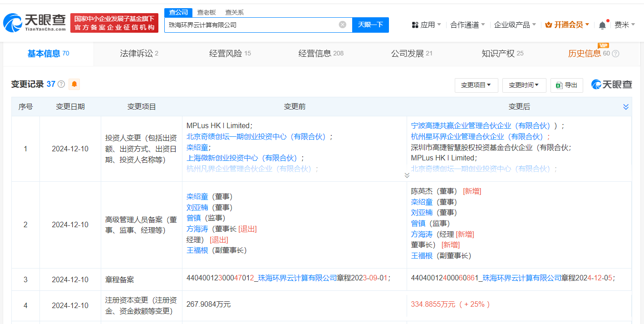Clear the search box with X icon
Viewport: 644px width, 324px height.
tap(343, 25)
